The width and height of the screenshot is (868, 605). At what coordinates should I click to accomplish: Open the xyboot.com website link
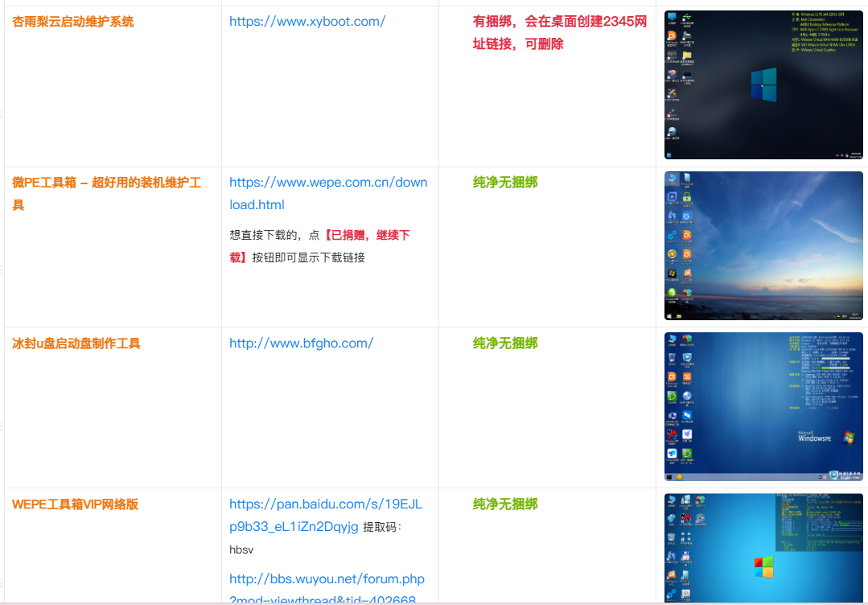(x=306, y=22)
